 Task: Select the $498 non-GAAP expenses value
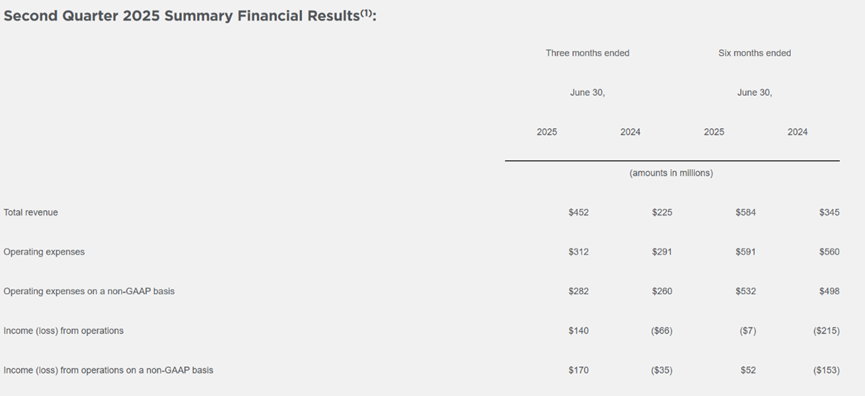point(829,291)
